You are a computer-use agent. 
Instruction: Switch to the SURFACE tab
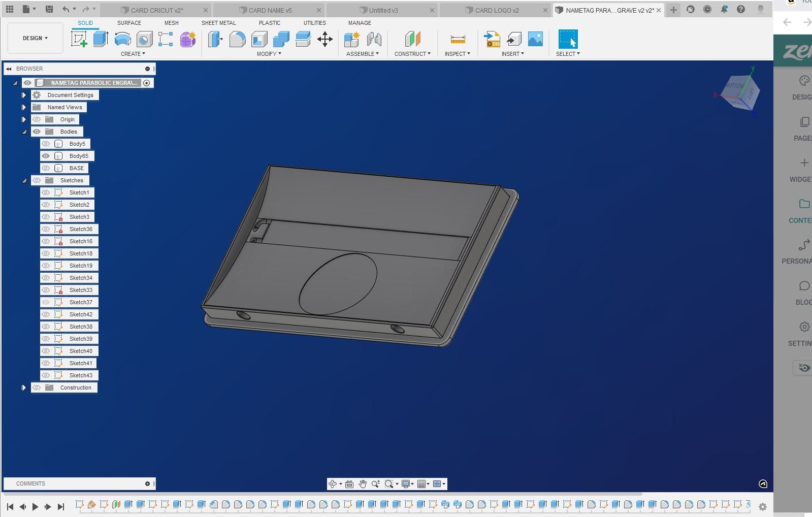click(x=129, y=23)
